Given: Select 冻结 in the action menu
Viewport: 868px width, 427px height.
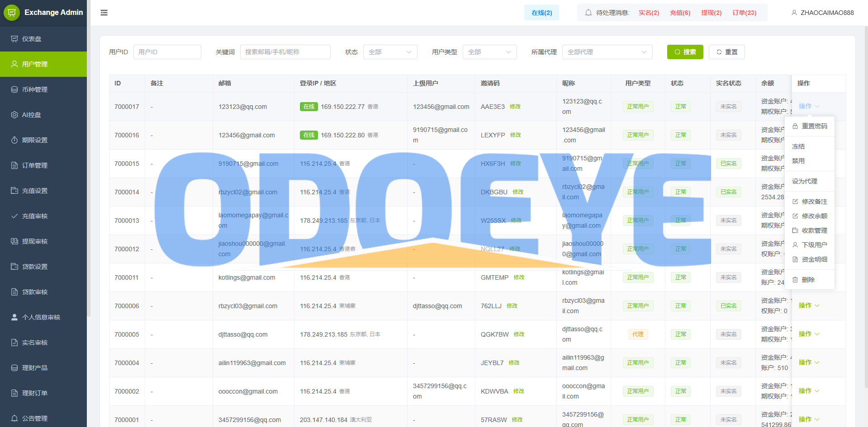Looking at the screenshot, I should pos(810,146).
